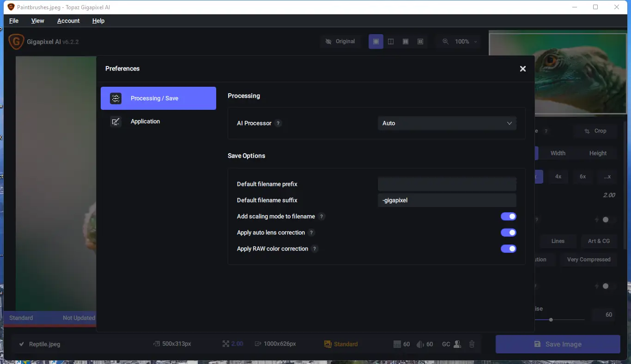The width and height of the screenshot is (631, 364).
Task: Click the suppress noise icon in bottom bar
Action: click(x=397, y=344)
